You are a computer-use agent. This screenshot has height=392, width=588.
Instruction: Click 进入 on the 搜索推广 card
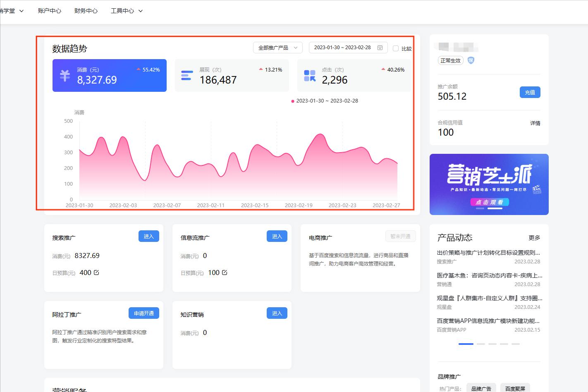148,236
